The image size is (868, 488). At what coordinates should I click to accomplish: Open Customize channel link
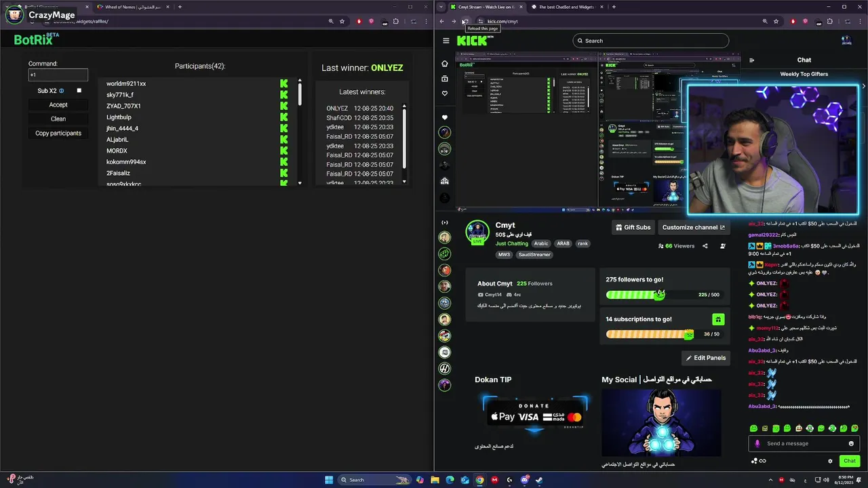693,228
